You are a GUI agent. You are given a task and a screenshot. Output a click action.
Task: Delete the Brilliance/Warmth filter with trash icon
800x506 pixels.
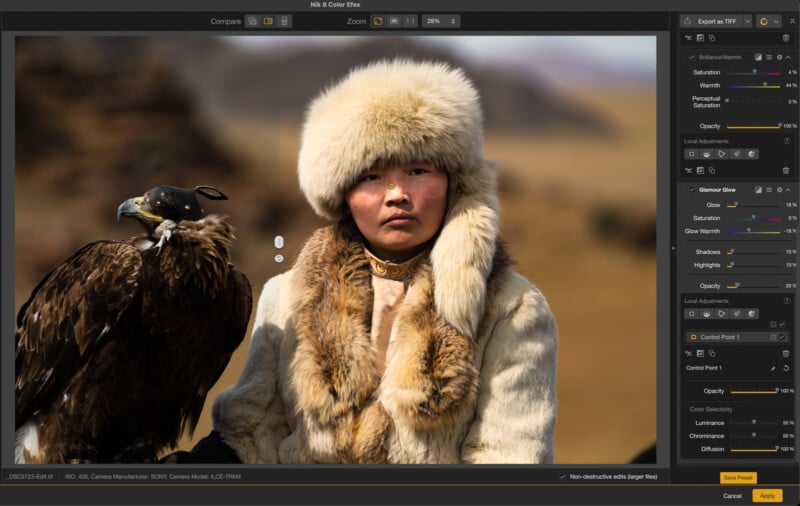pyautogui.click(x=786, y=37)
